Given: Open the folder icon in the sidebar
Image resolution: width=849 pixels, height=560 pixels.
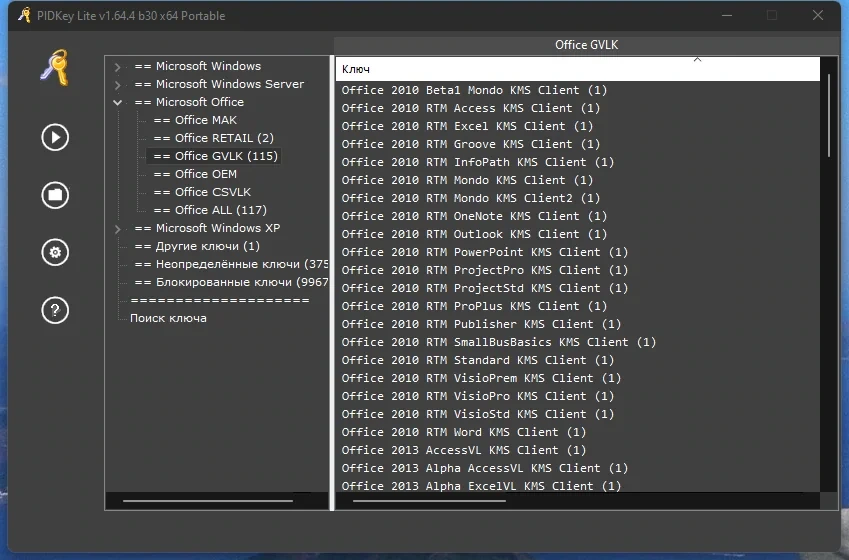Looking at the screenshot, I should point(55,195).
